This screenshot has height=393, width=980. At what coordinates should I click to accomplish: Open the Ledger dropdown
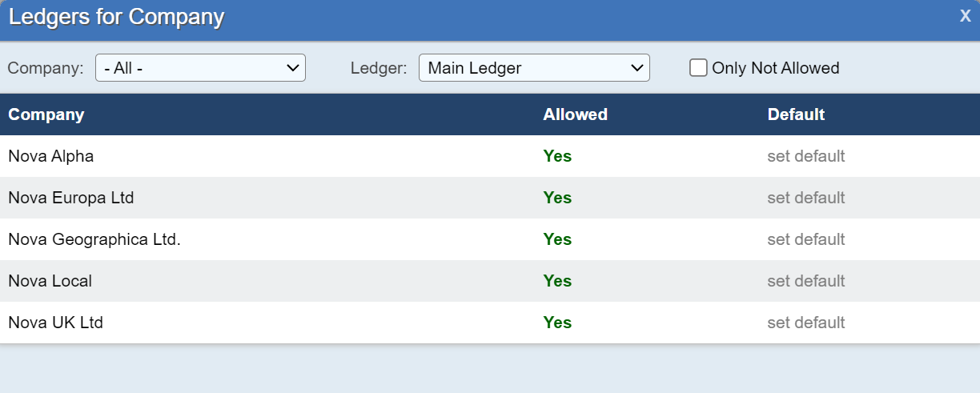pyautogui.click(x=534, y=68)
